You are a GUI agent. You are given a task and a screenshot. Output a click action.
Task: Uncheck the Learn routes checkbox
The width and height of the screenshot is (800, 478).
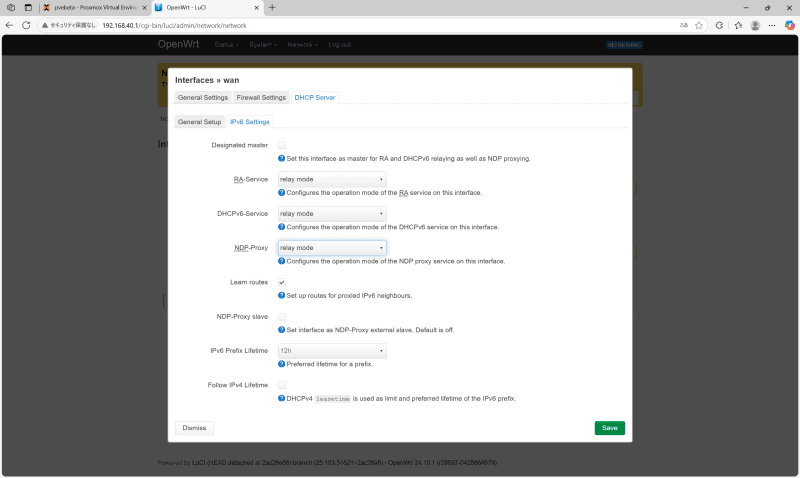click(282, 282)
